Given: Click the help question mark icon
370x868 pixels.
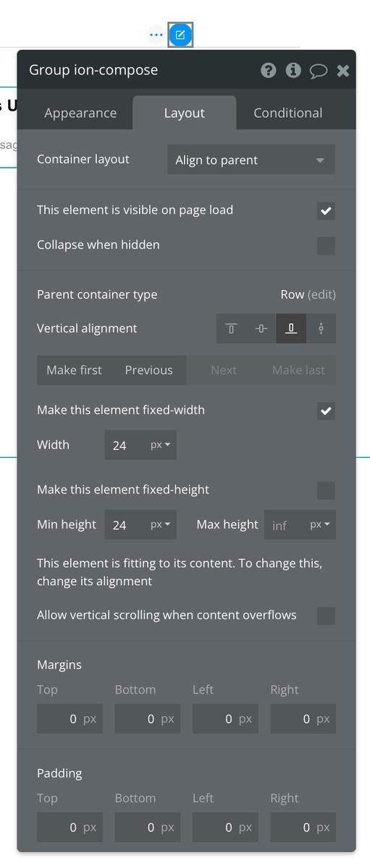Looking at the screenshot, I should (269, 70).
